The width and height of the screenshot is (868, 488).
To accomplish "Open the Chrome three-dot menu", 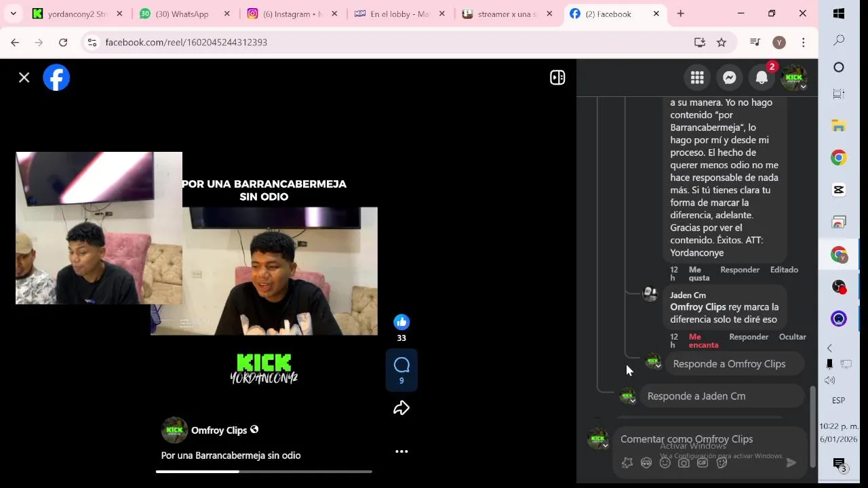I will [x=804, y=42].
